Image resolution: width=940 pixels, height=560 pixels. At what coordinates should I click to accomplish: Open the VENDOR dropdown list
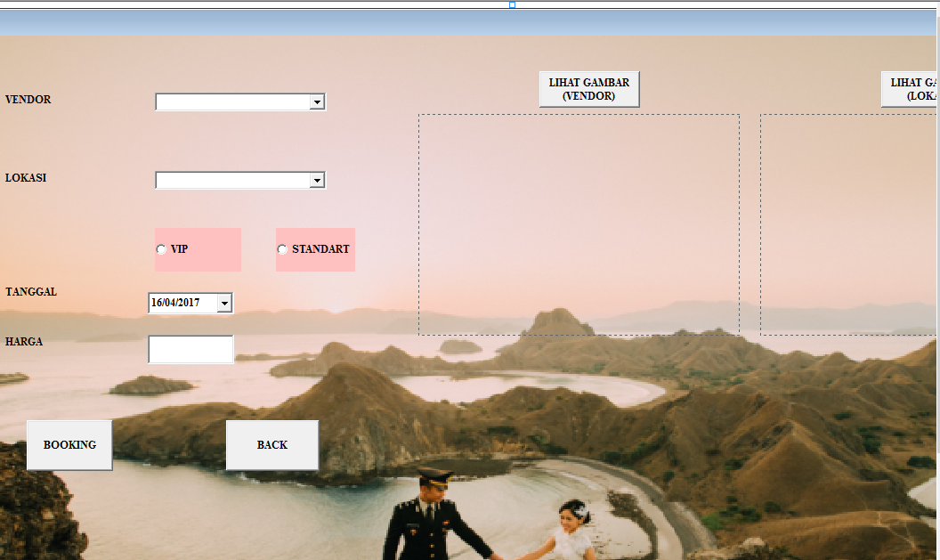click(318, 101)
